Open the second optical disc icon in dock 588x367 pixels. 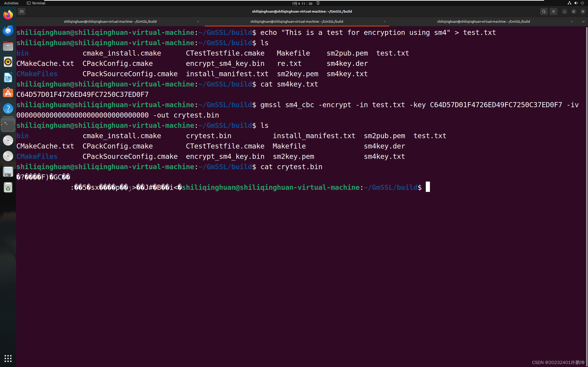(8, 156)
